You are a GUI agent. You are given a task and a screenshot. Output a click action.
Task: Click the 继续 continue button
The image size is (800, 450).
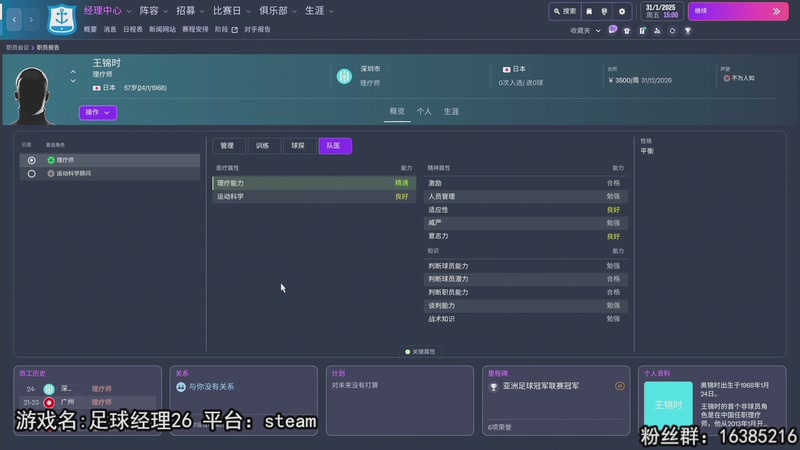coord(738,11)
